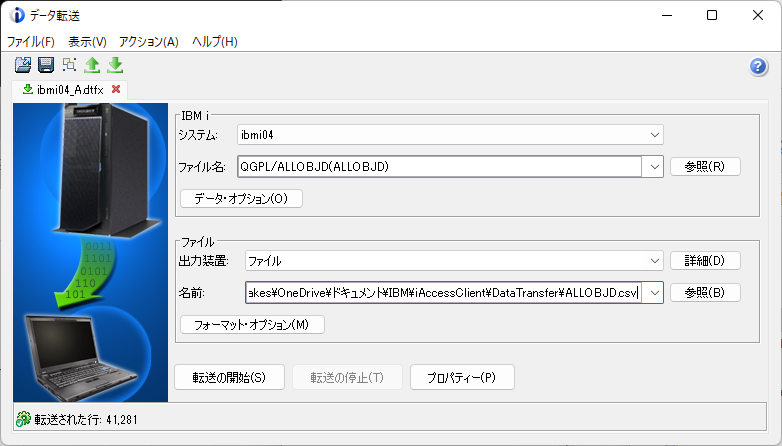This screenshot has height=446, width=782.
Task: Save transfer request with the floppy disk icon
Action: click(46, 65)
